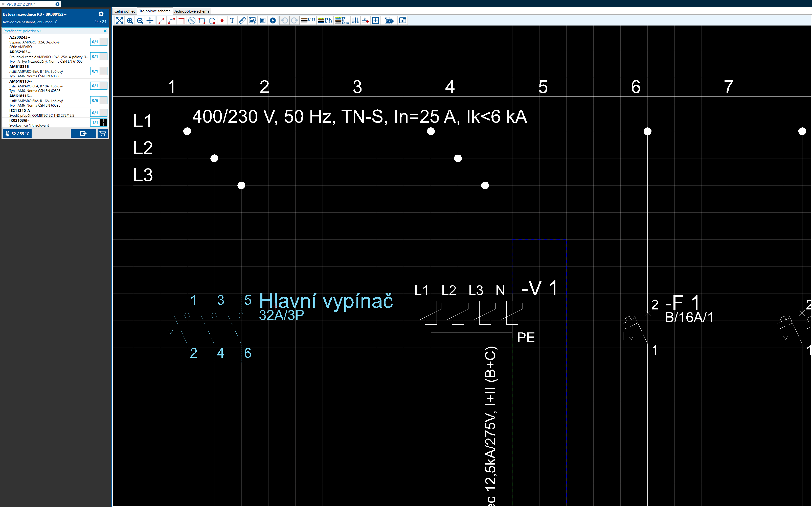The image size is (812, 507).
Task: Click the module symbol icon
Action: tap(263, 21)
